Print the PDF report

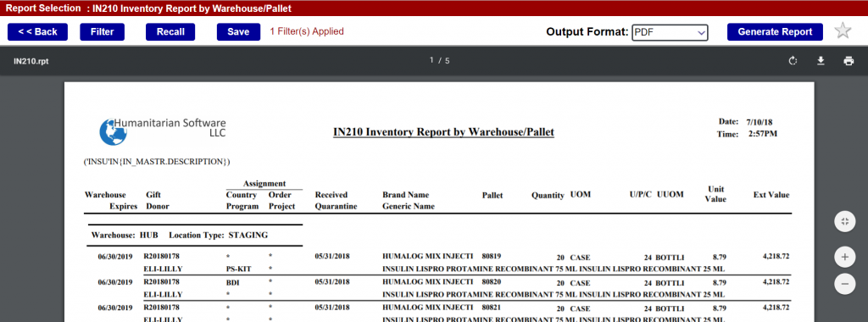pyautogui.click(x=849, y=61)
